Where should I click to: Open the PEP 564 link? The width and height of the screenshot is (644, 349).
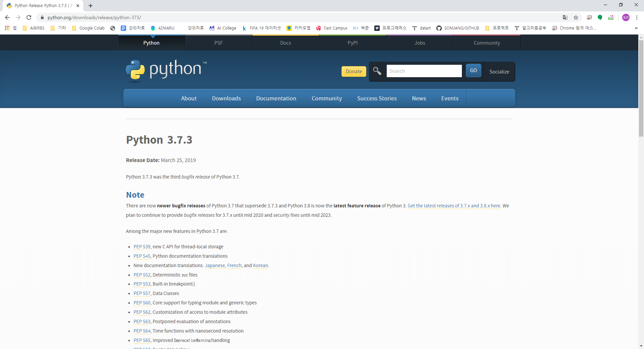pos(142,331)
